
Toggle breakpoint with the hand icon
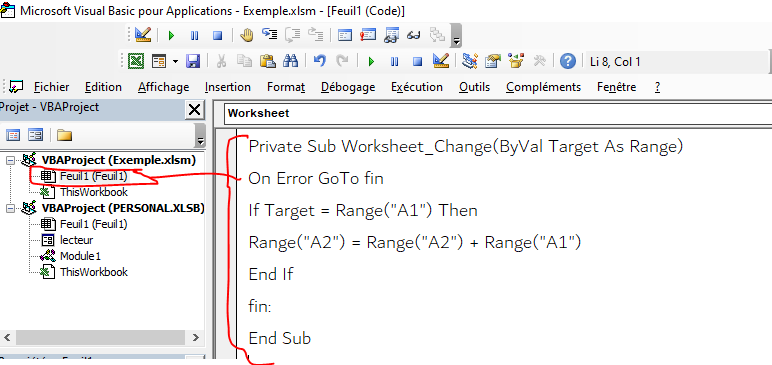coord(246,35)
